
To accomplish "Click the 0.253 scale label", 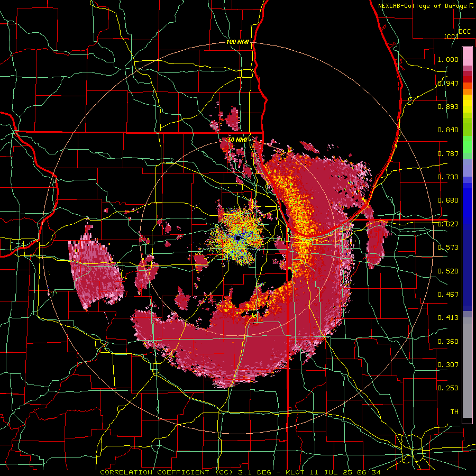I will [448, 388].
